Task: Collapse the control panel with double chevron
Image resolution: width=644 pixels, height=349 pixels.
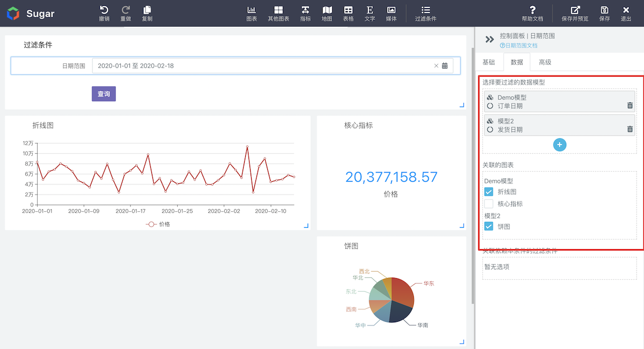Action: click(x=489, y=40)
